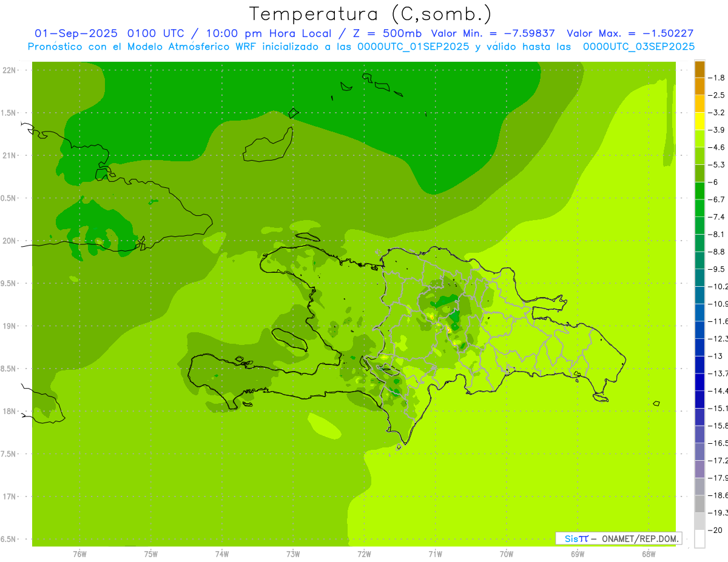728x562 pixels.
Task: Click the '-9.5' colorbar label
Action: [x=718, y=269]
